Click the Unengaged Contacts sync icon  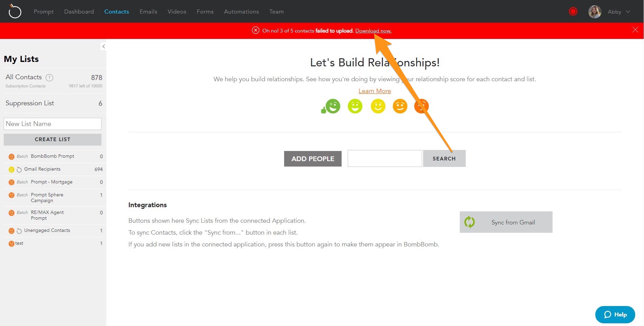19,231
